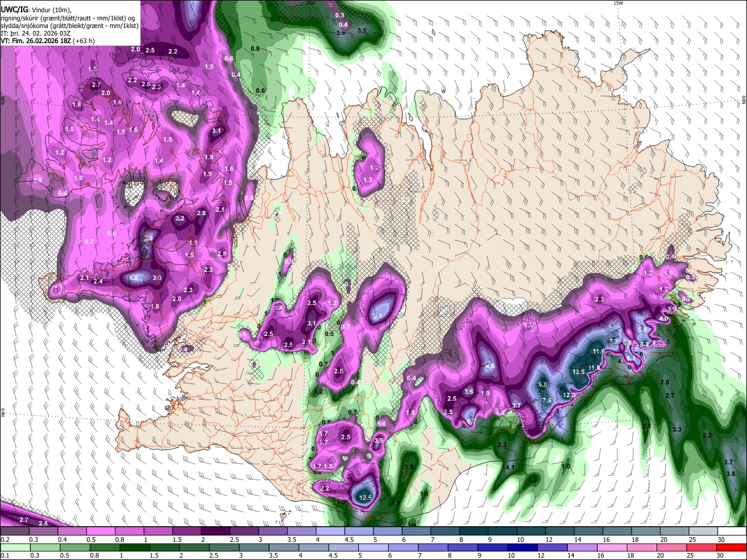Image resolution: width=747 pixels, height=560 pixels.
Task: Click the bottom-row swatch between 5 and 6
Action: tap(375, 547)
